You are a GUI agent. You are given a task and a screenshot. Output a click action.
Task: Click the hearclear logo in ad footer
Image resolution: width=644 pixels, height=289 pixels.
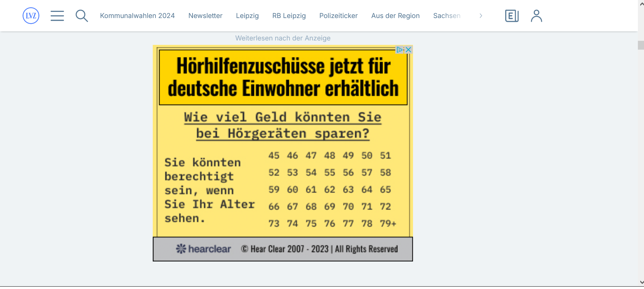click(x=203, y=249)
